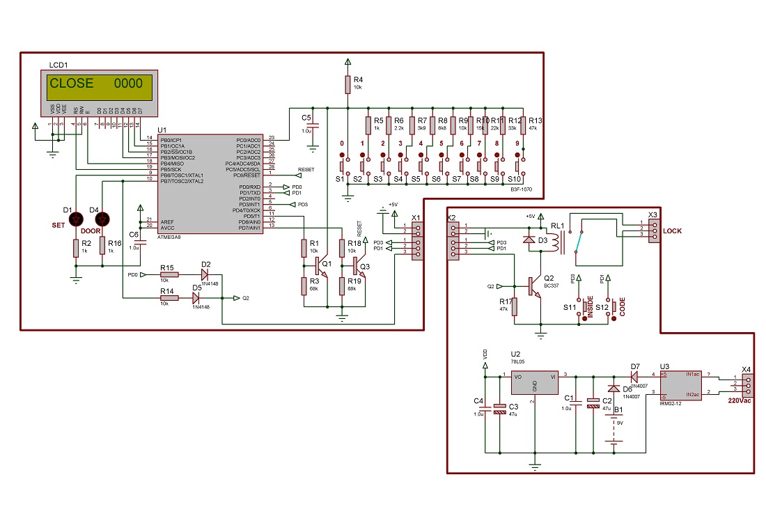Select resistor R16 below LED D4
The image size is (766, 532).
click(x=102, y=245)
